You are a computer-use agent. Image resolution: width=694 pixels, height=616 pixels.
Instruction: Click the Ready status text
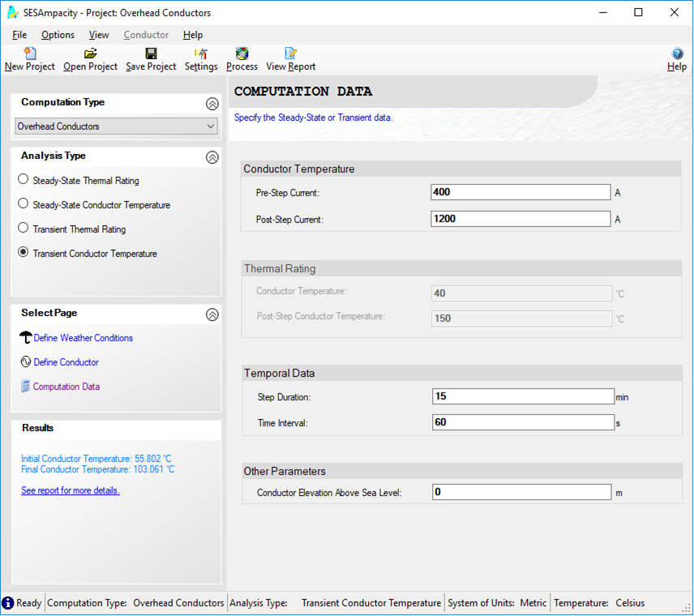coord(28,603)
